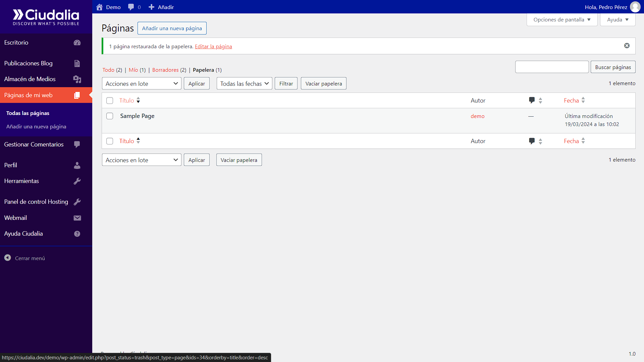Expand Opciones de pantalla panel
644x362 pixels.
(x=562, y=19)
